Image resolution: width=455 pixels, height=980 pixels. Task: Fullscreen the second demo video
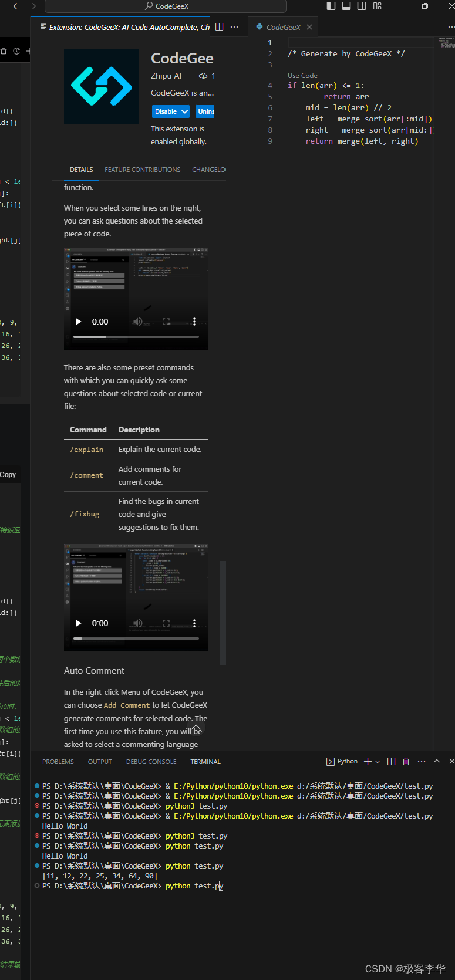(x=166, y=623)
